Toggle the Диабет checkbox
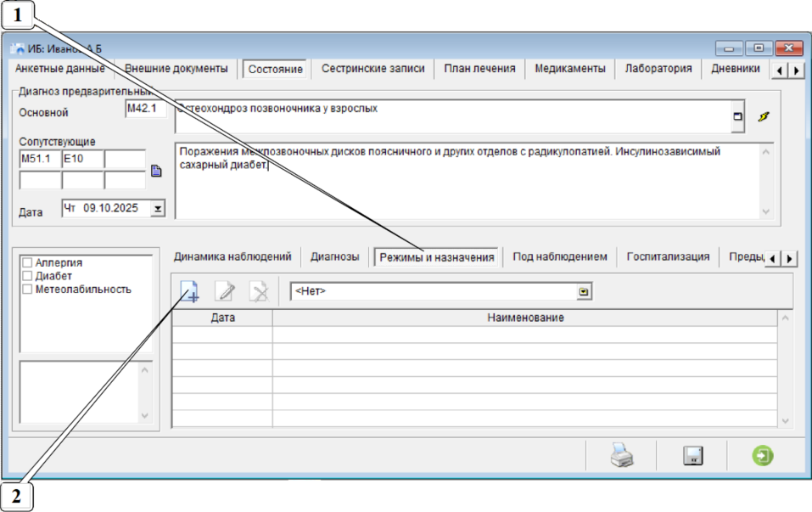The image size is (812, 512). [x=27, y=276]
